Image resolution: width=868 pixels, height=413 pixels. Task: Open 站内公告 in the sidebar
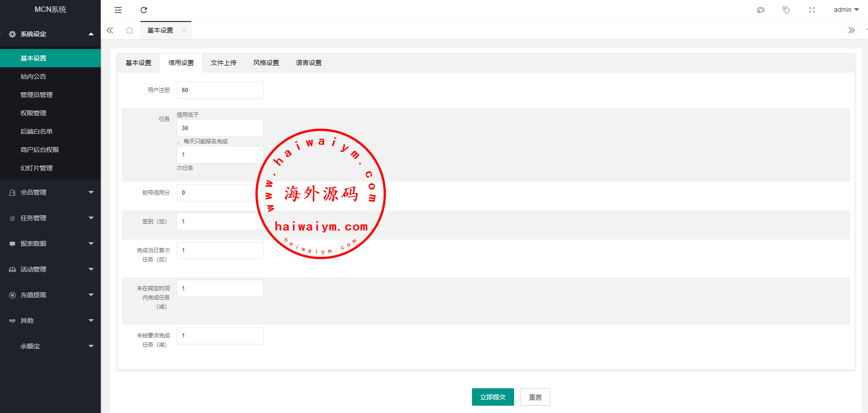[x=33, y=76]
